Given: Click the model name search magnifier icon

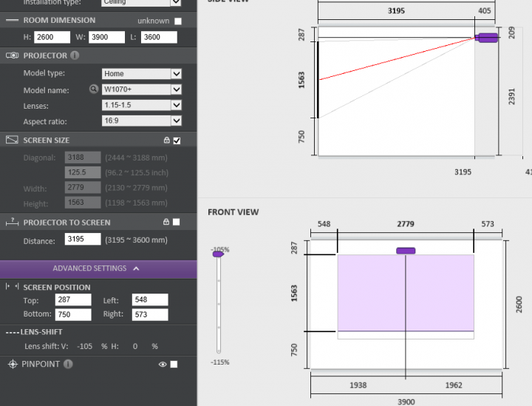Looking at the screenshot, I should click(x=94, y=89).
